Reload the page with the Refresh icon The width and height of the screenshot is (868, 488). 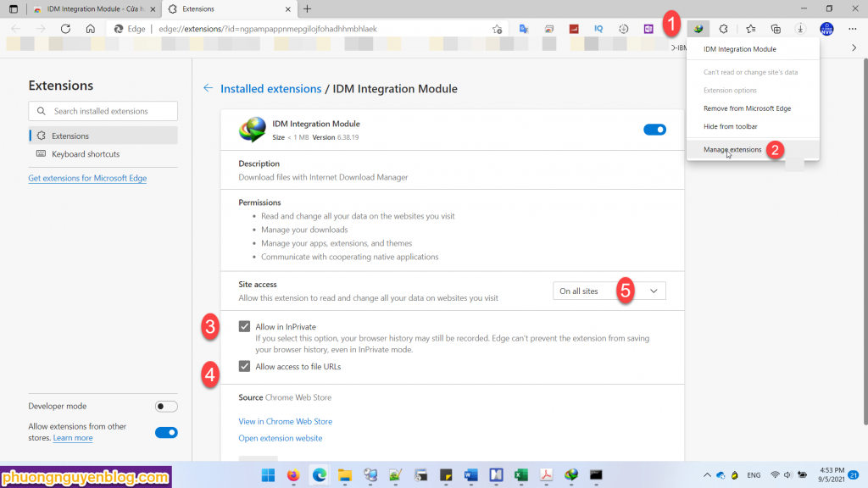pyautogui.click(x=65, y=29)
